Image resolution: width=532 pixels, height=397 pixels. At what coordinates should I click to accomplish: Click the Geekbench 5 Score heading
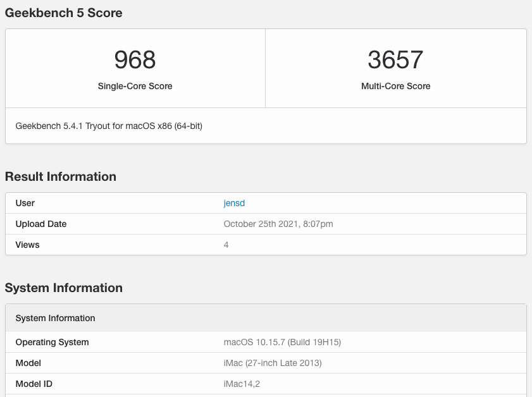coord(64,13)
